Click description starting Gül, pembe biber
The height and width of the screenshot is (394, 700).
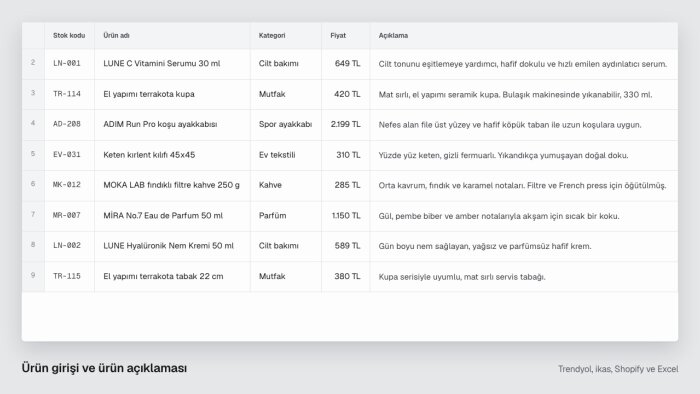[x=524, y=216]
